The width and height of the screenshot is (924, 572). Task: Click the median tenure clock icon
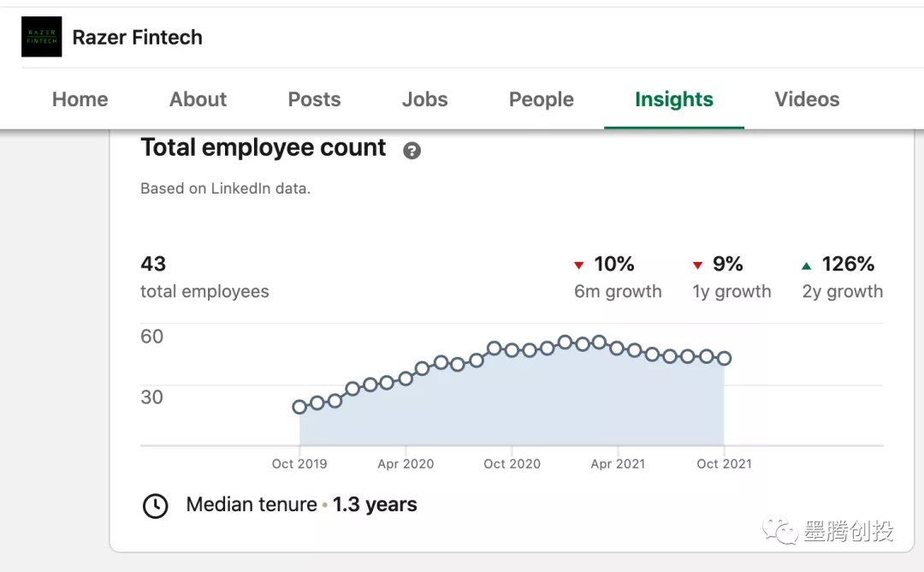[155, 505]
